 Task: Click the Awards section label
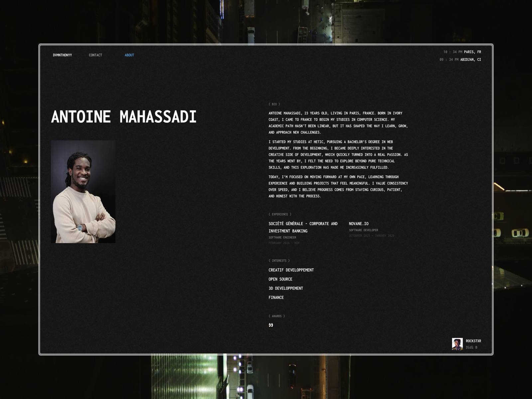tap(276, 316)
